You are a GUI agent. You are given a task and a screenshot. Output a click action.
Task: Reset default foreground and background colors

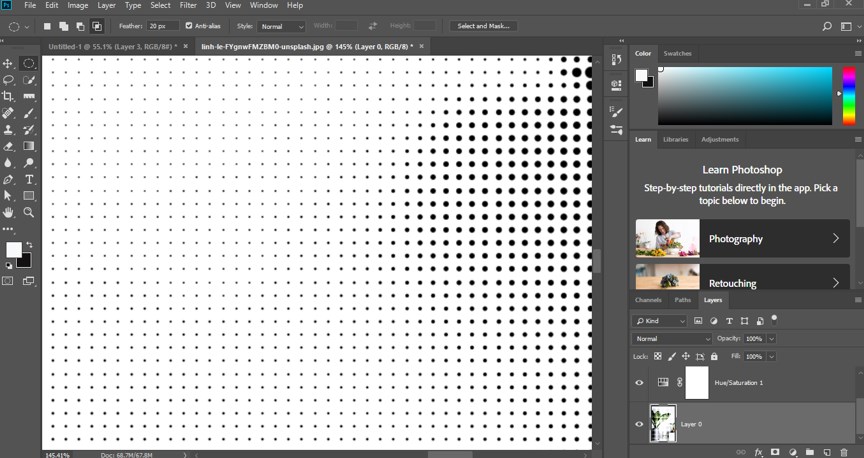pyautogui.click(x=8, y=266)
